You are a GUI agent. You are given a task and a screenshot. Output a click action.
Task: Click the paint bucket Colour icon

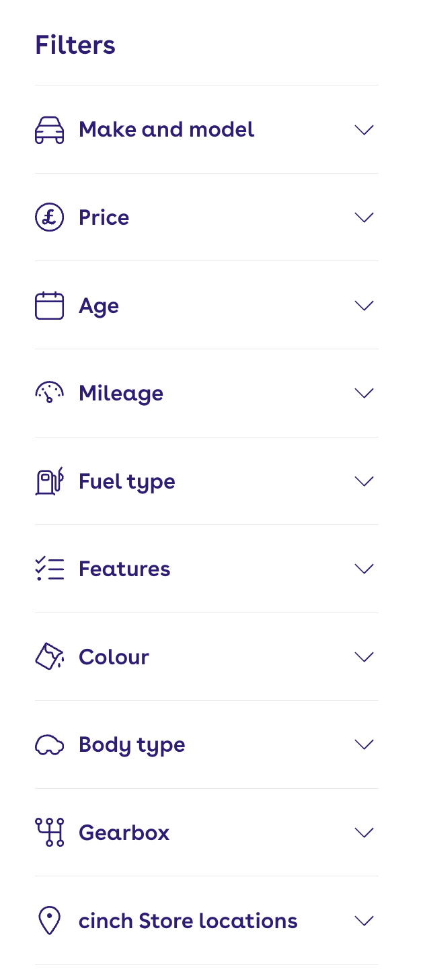tap(49, 657)
